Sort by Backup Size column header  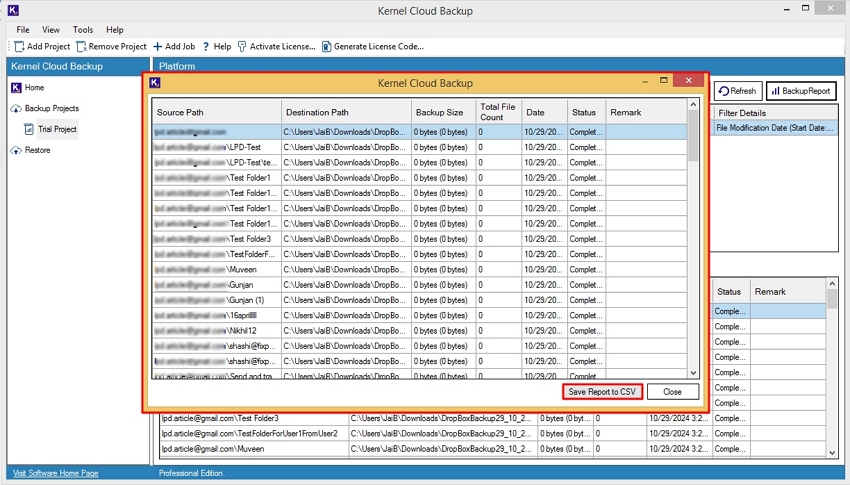point(443,112)
